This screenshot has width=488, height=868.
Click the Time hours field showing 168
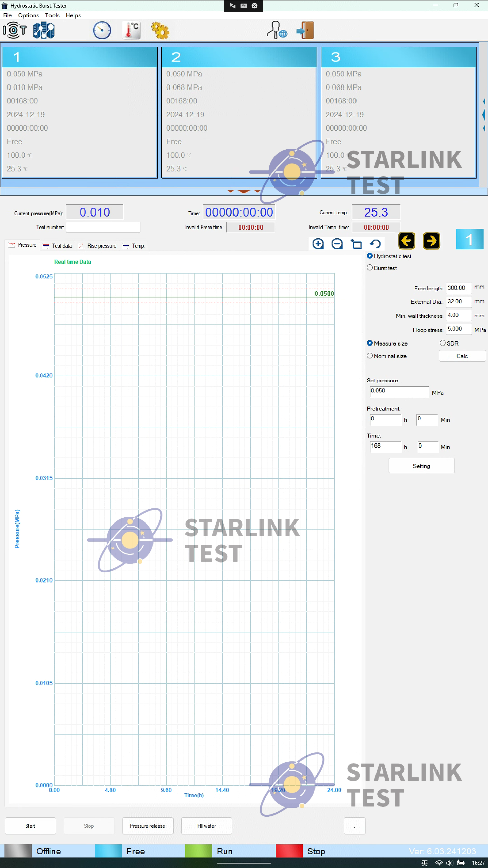click(x=386, y=447)
